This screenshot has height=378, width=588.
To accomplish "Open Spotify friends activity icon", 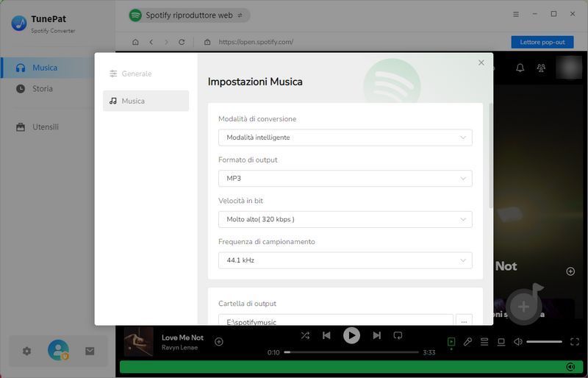I will 541,68.
